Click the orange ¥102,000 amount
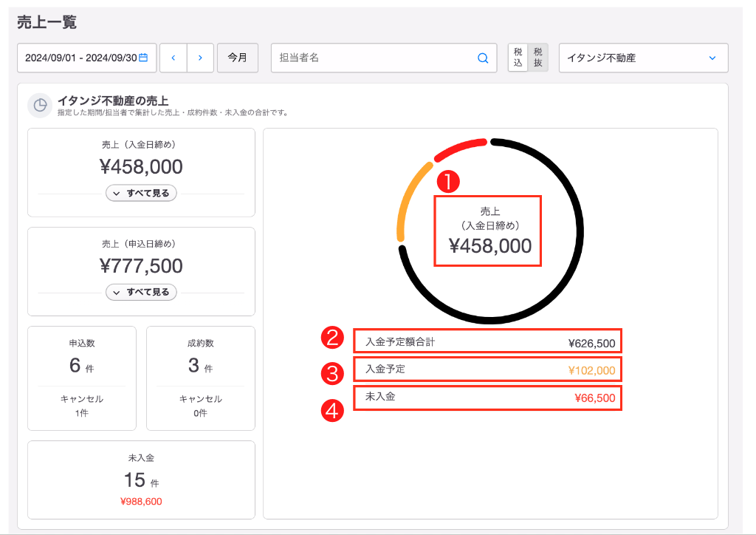 pyautogui.click(x=591, y=370)
